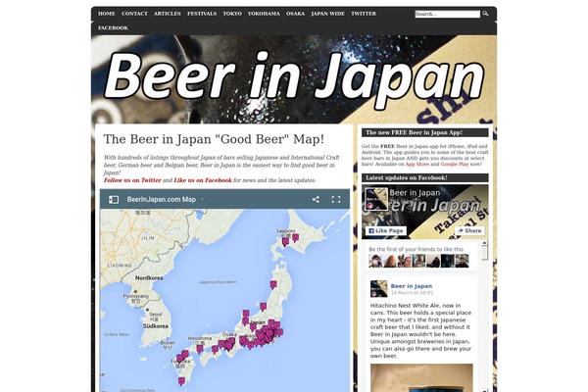588x392 pixels.
Task: Share the BeerinJapan.com map
Action: click(x=316, y=200)
